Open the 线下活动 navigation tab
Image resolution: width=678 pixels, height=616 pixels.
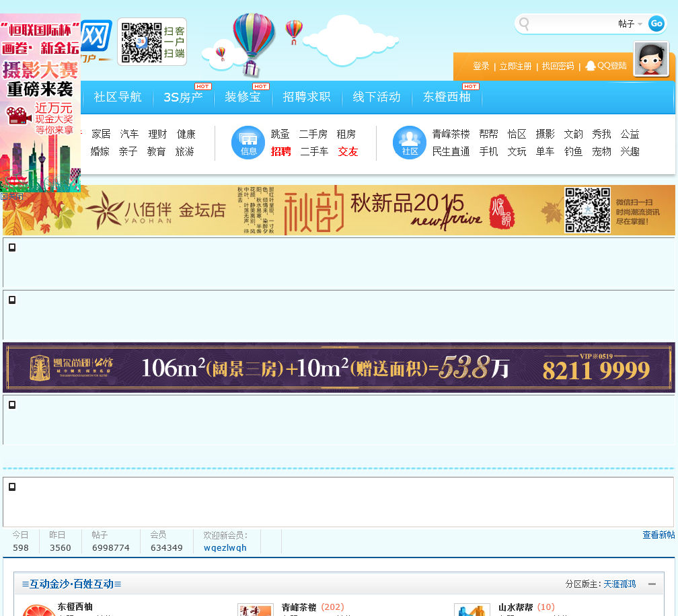(x=376, y=97)
